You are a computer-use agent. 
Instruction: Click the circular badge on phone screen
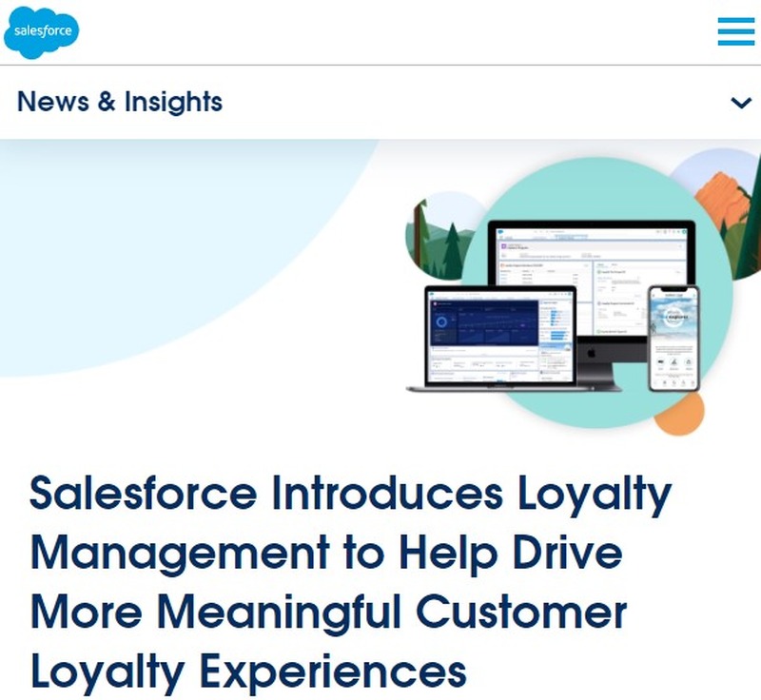pyautogui.click(x=674, y=317)
